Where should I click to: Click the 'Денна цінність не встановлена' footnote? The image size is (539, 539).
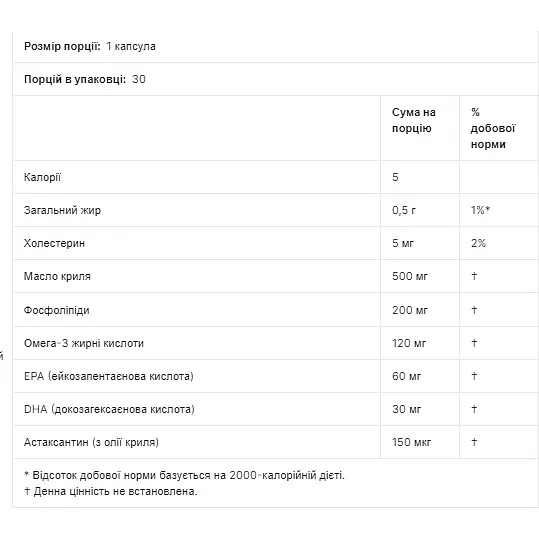coord(111,492)
